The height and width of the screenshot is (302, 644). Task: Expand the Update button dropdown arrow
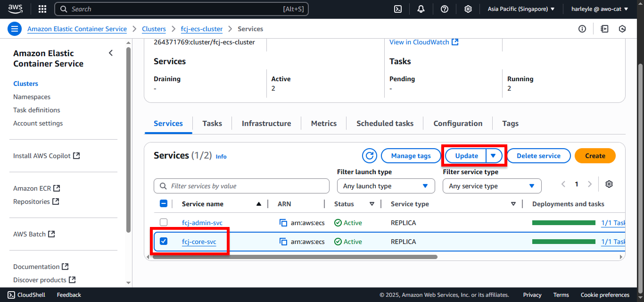pyautogui.click(x=494, y=156)
